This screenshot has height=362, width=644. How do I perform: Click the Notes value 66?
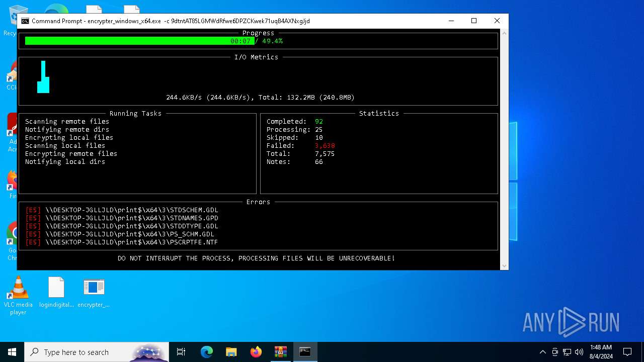coord(319,161)
